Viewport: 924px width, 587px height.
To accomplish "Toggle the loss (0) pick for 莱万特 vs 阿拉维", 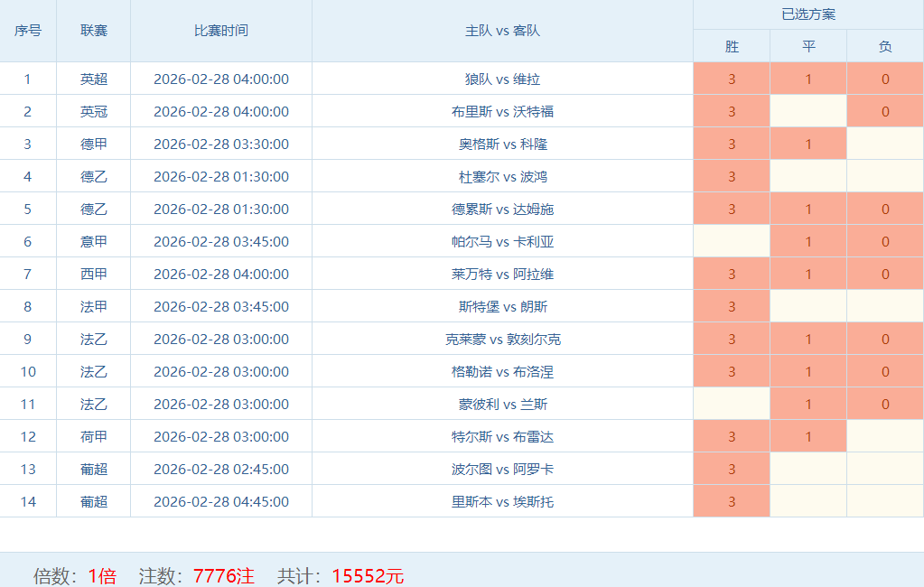I will pyautogui.click(x=885, y=274).
